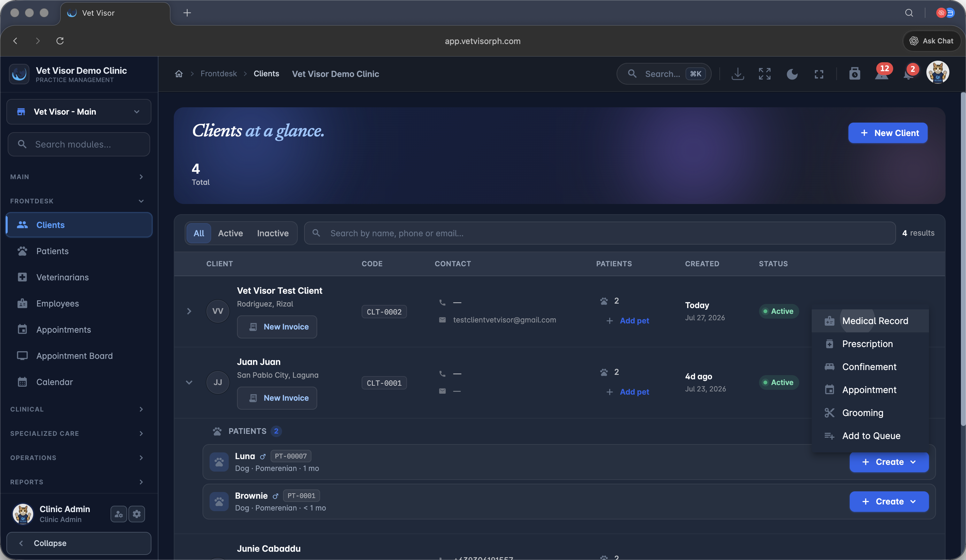Focus the Search modules field
The image size is (966, 560).
pos(79,144)
